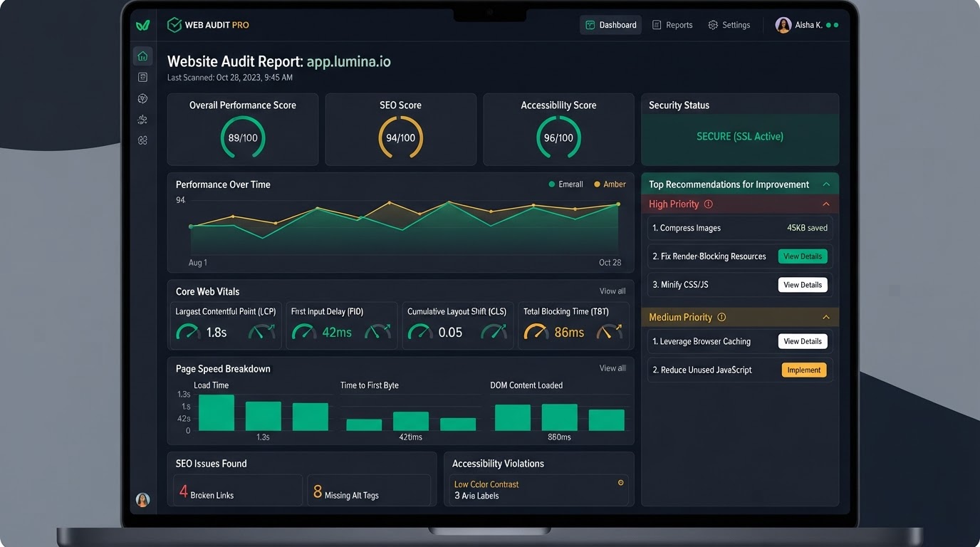This screenshot has width=980, height=547.
Task: Click the trend icon in the LCP card
Action: [x=261, y=331]
